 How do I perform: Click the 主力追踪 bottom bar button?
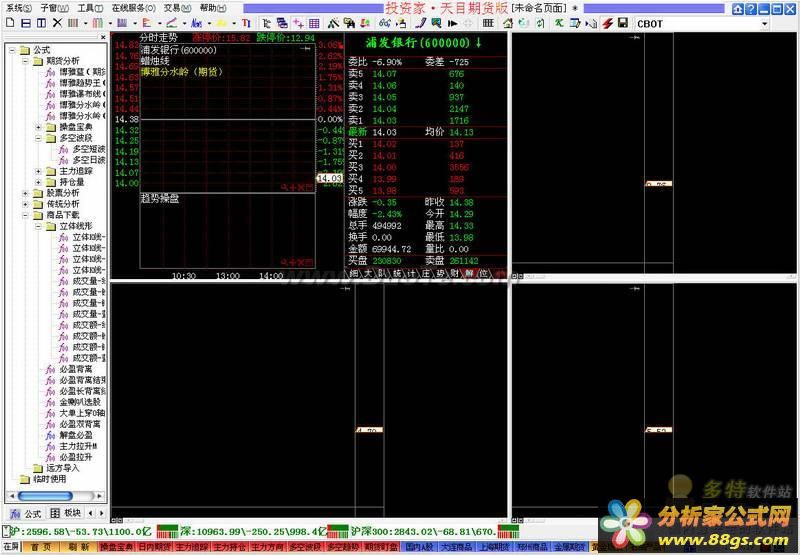point(193,547)
